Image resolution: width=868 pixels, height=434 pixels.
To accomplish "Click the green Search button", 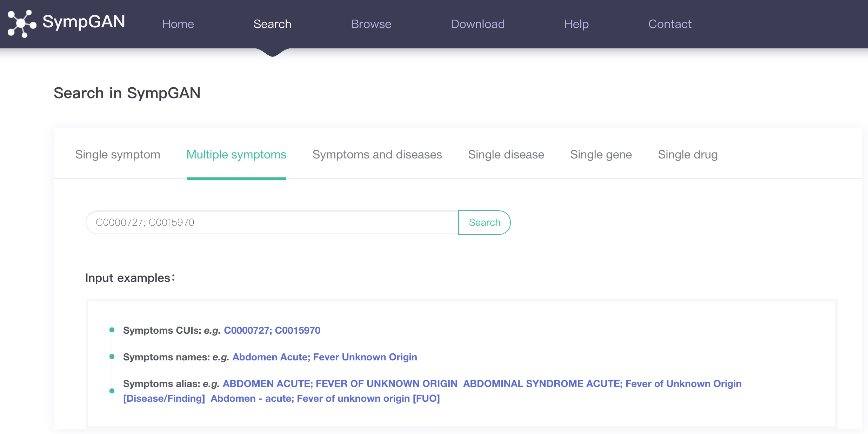I will [484, 222].
